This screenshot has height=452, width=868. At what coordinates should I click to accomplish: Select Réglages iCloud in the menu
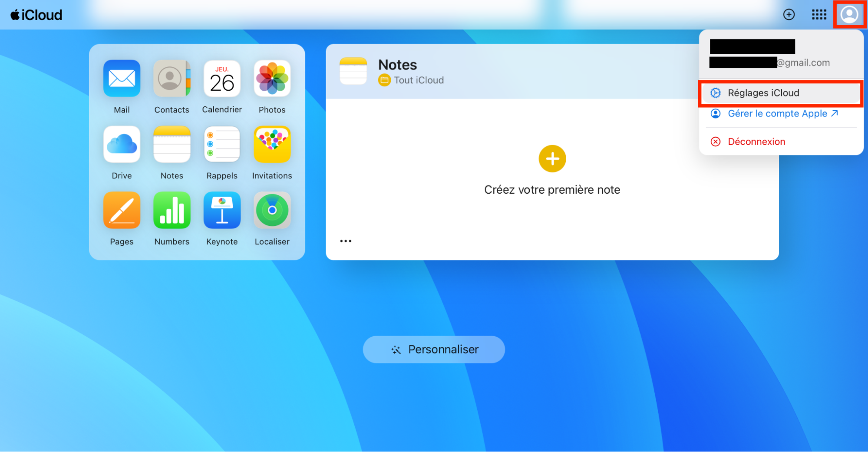(x=763, y=92)
